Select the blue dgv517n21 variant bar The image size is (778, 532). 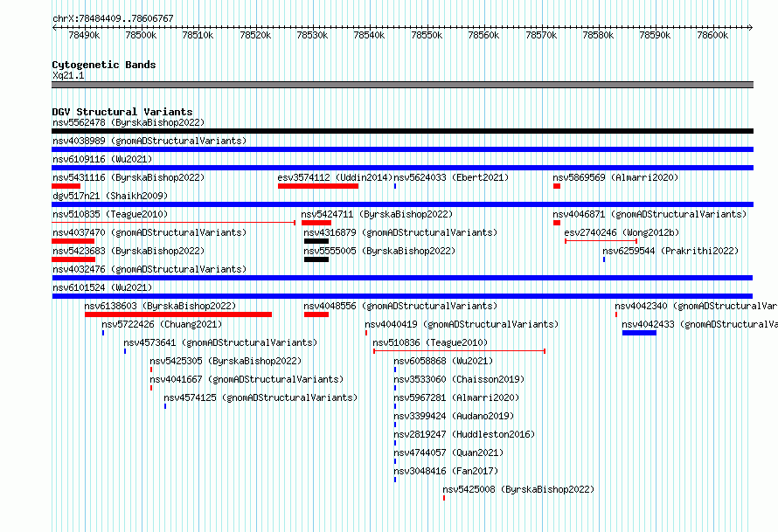[402, 204]
